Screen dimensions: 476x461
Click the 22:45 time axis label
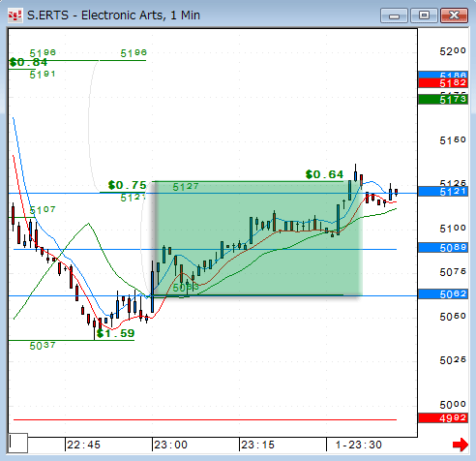[83, 445]
